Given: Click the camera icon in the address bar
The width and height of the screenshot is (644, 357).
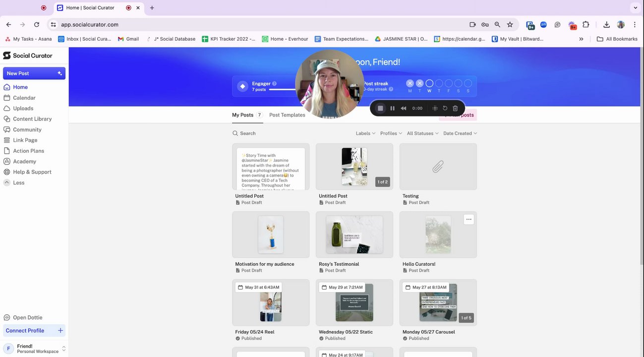Looking at the screenshot, I should [472, 24].
